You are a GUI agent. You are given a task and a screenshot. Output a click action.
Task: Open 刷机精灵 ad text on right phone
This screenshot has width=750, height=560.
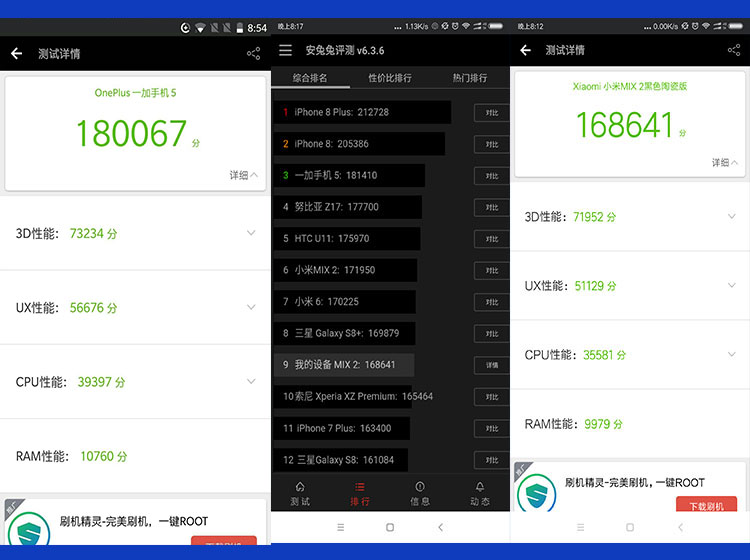point(635,483)
